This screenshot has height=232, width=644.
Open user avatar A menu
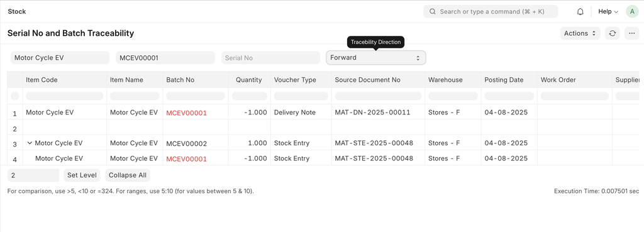click(632, 11)
